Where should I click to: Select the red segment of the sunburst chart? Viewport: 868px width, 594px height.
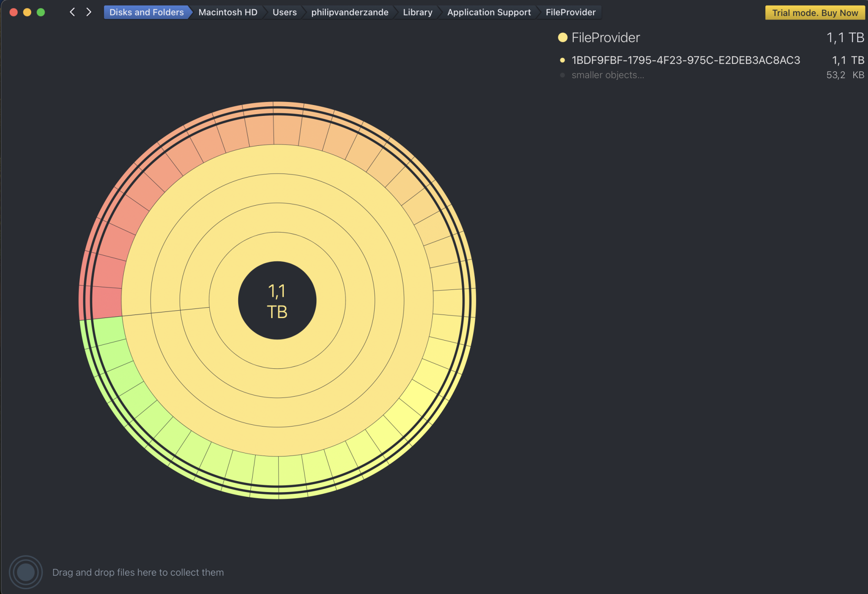click(107, 302)
